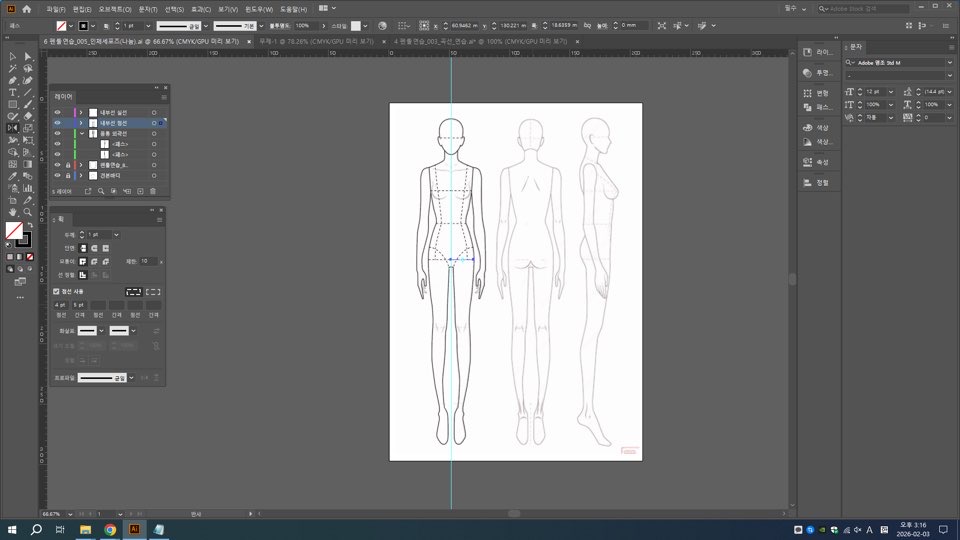Choose the Selection arrow tool
Screen dimensions: 960x540
click(12, 56)
